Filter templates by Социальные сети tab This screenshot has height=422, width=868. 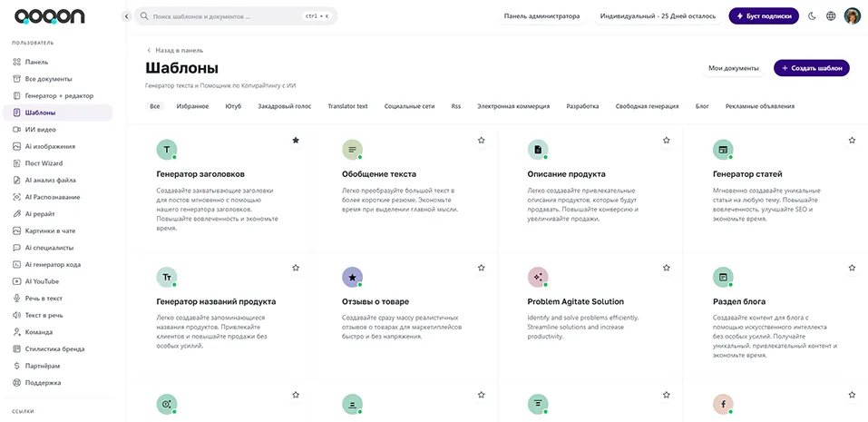[x=409, y=106]
